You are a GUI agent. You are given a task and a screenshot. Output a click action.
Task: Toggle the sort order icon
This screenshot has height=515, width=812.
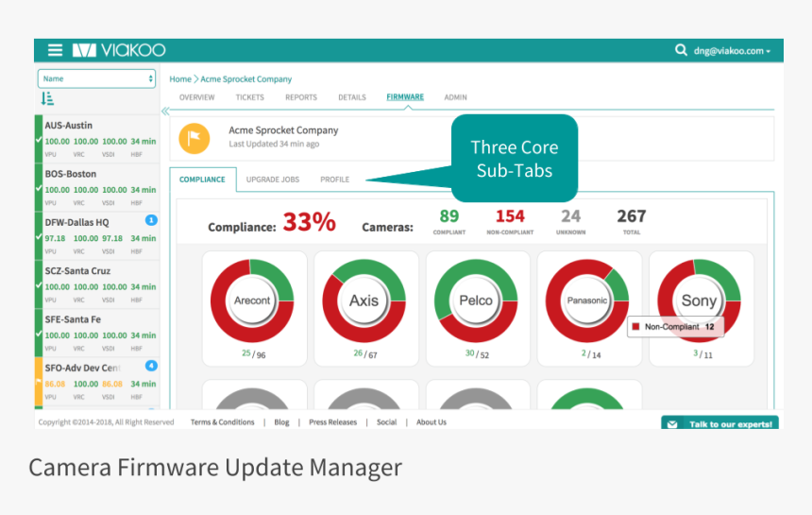click(47, 98)
